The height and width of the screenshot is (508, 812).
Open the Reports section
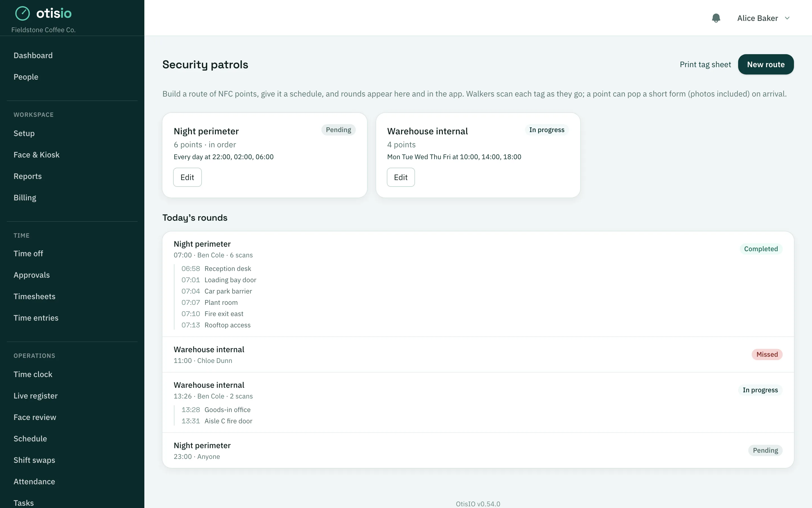[x=28, y=176]
